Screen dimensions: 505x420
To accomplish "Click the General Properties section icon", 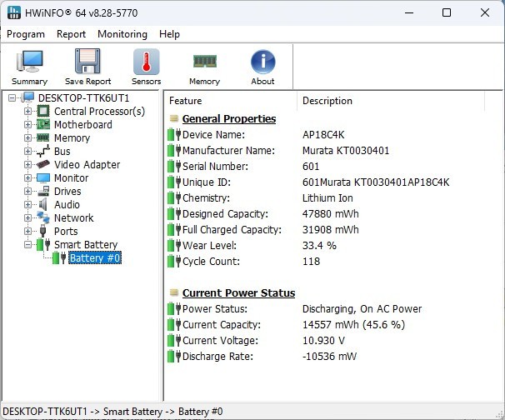I will pos(174,118).
